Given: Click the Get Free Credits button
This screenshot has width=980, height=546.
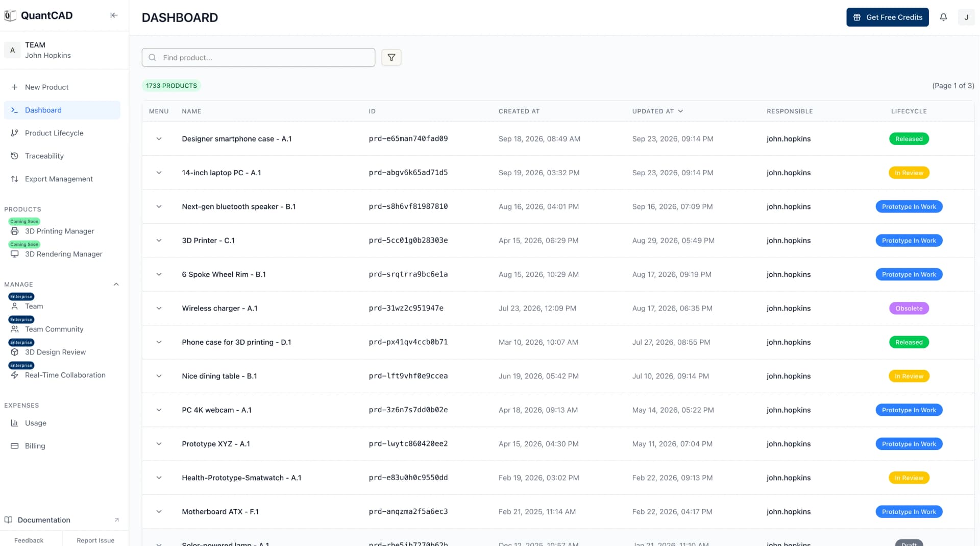Looking at the screenshot, I should click(887, 17).
